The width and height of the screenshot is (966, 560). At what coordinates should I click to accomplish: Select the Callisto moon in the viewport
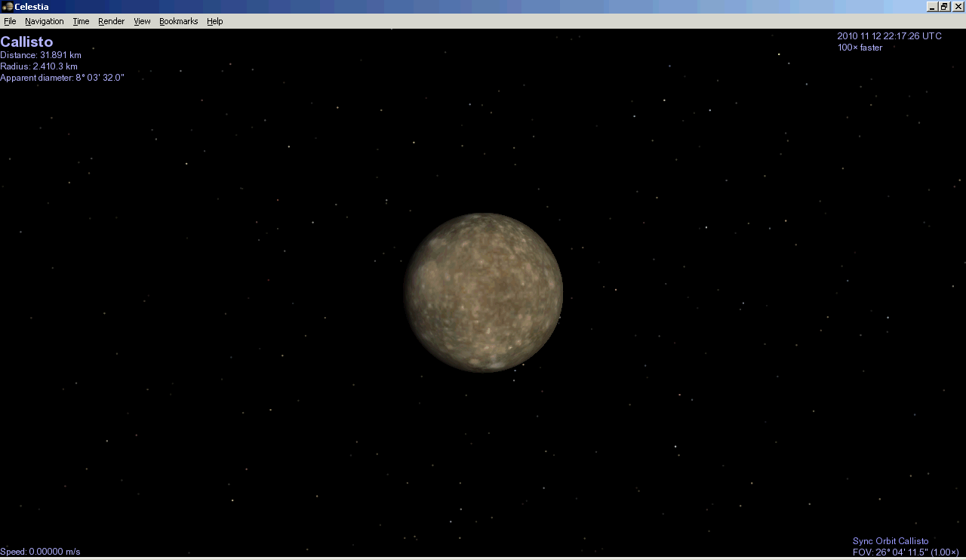click(484, 293)
